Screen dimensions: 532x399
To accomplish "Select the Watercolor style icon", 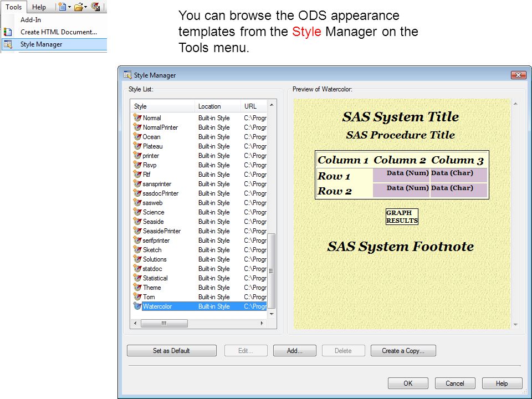I will pyautogui.click(x=137, y=306).
